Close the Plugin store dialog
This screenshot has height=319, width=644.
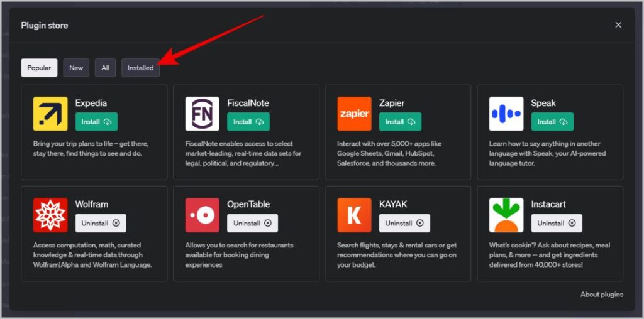click(x=618, y=25)
